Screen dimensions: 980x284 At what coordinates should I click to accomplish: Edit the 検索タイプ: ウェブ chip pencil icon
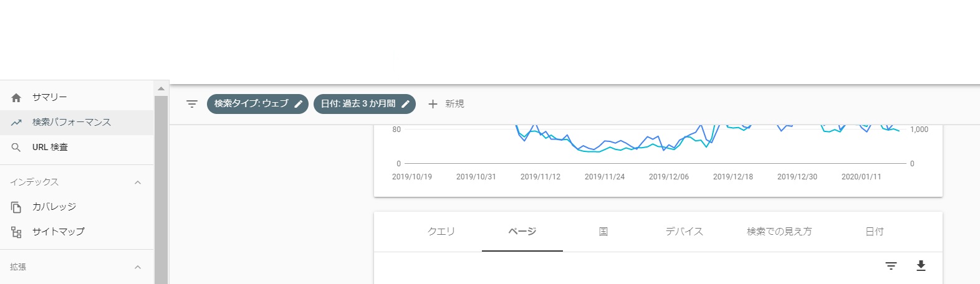299,104
